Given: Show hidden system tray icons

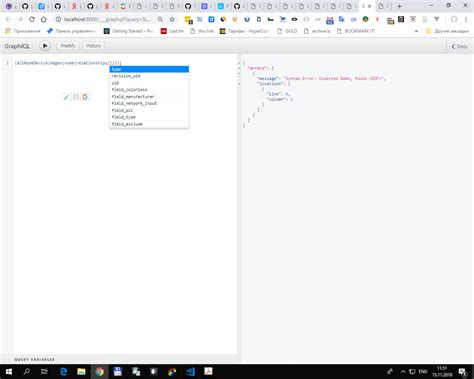Looking at the screenshot, I should (403, 371).
